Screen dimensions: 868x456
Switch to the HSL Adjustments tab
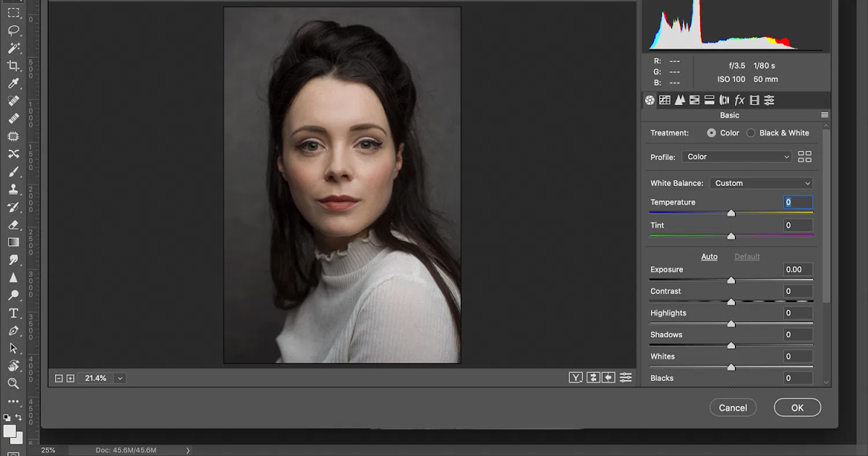coord(694,100)
